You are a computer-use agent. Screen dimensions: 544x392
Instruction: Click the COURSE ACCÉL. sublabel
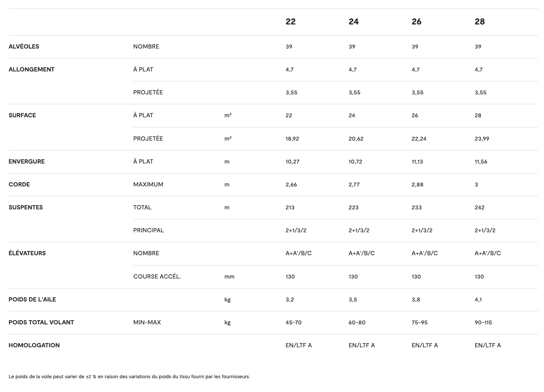(157, 277)
